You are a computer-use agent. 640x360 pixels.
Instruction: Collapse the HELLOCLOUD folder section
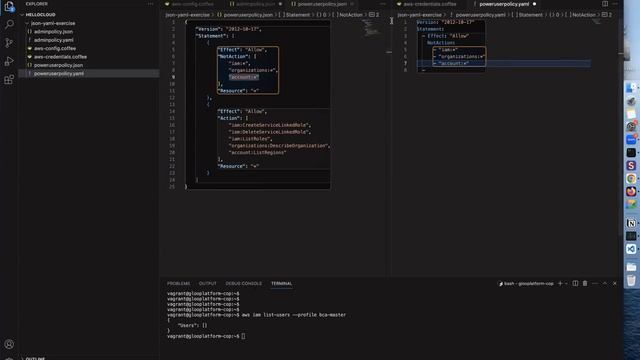click(x=39, y=14)
